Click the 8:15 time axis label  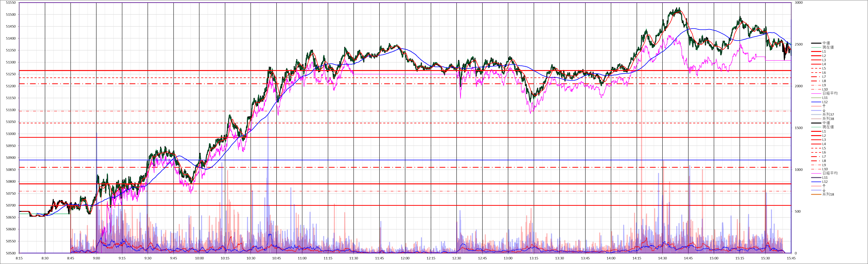19,258
